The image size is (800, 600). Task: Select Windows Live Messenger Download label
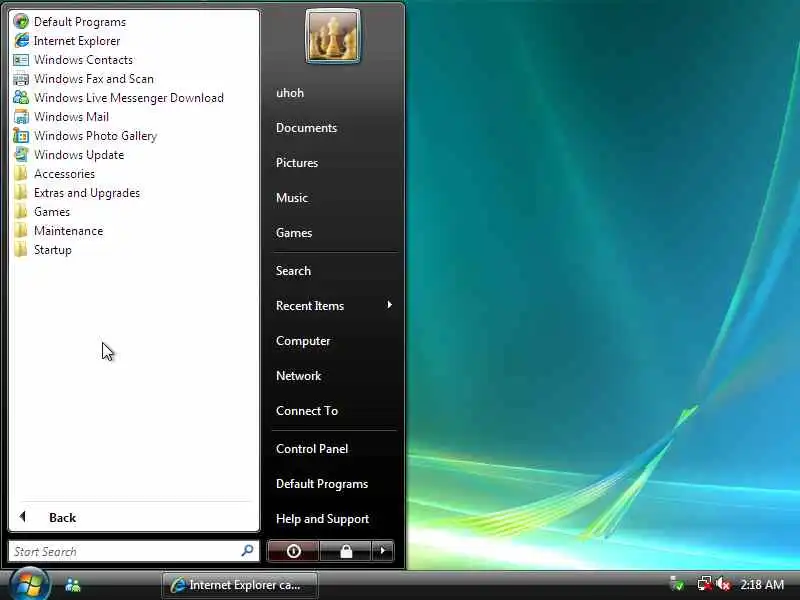pyautogui.click(x=129, y=98)
